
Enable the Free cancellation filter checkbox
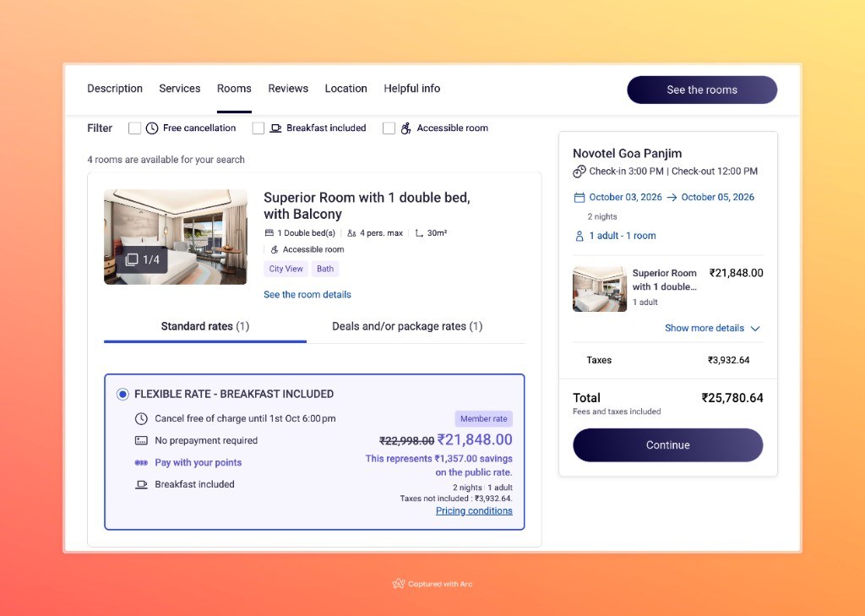(134, 128)
